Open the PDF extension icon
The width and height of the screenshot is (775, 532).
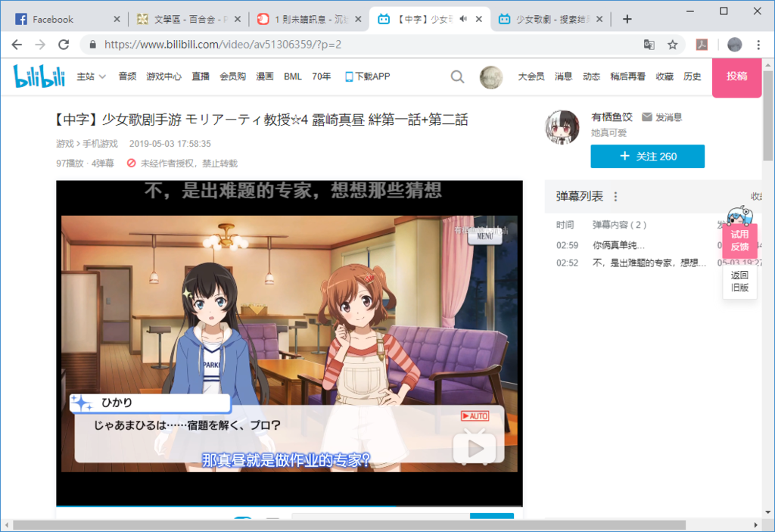tap(702, 45)
